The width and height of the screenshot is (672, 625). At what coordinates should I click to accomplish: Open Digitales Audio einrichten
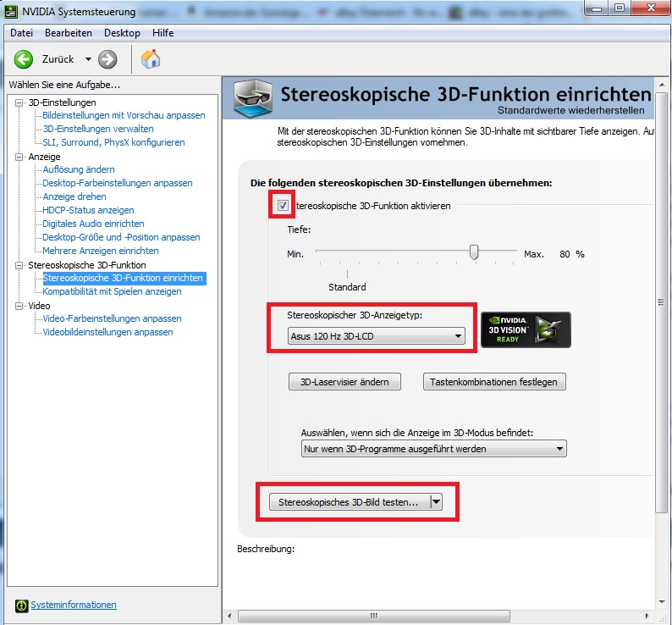point(93,224)
